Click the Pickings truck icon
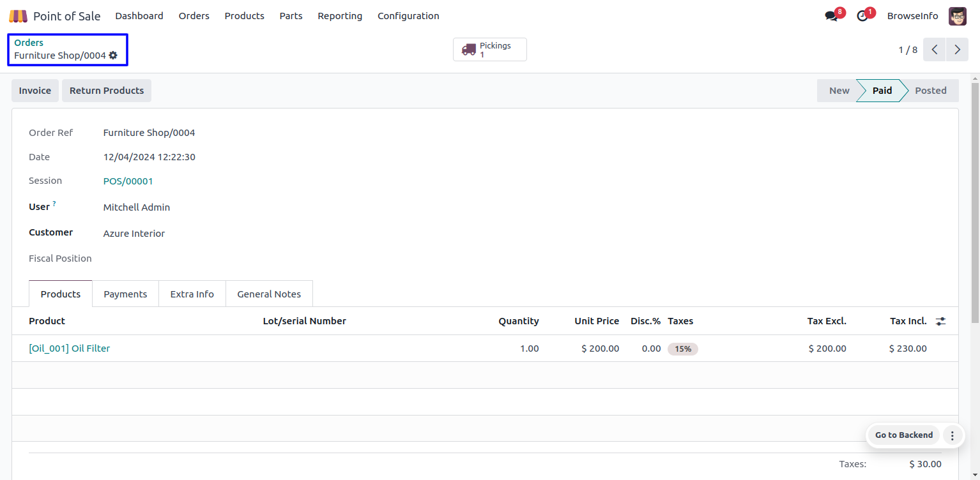The image size is (980, 480). point(469,50)
